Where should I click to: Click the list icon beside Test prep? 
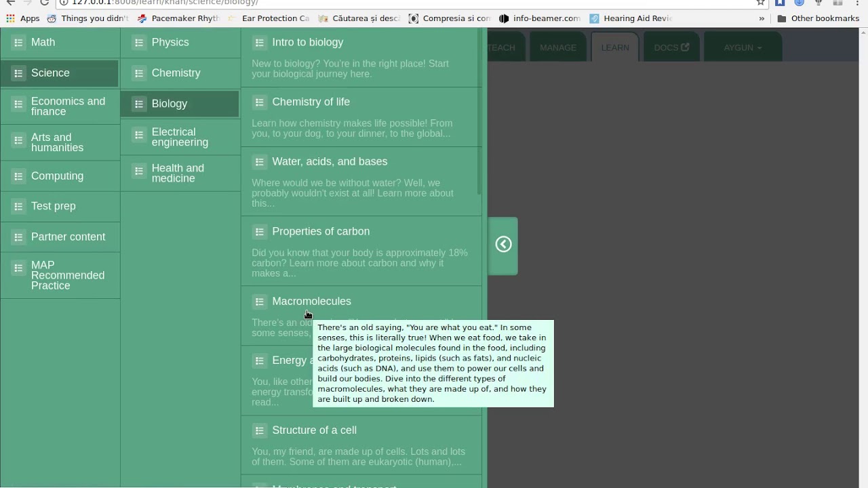pyautogui.click(x=18, y=206)
